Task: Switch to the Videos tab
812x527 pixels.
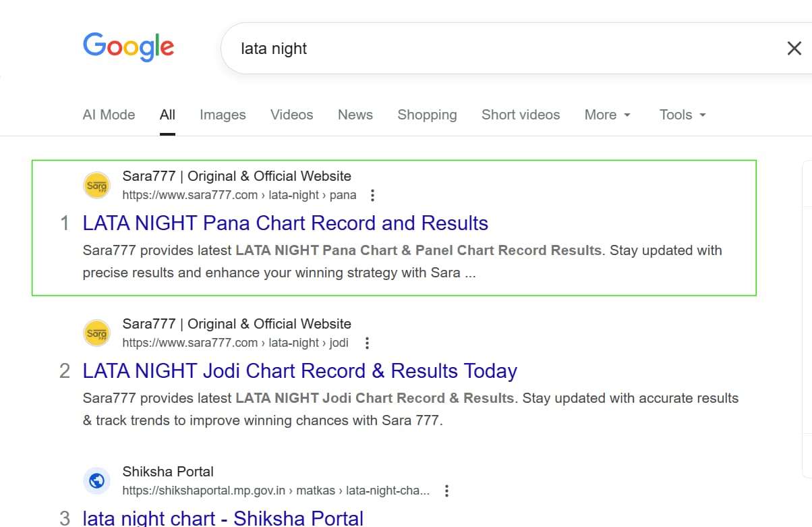Action: pyautogui.click(x=291, y=115)
